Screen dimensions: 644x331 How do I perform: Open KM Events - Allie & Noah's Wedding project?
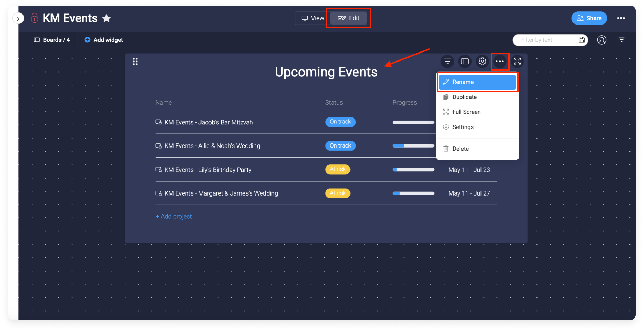pos(212,146)
